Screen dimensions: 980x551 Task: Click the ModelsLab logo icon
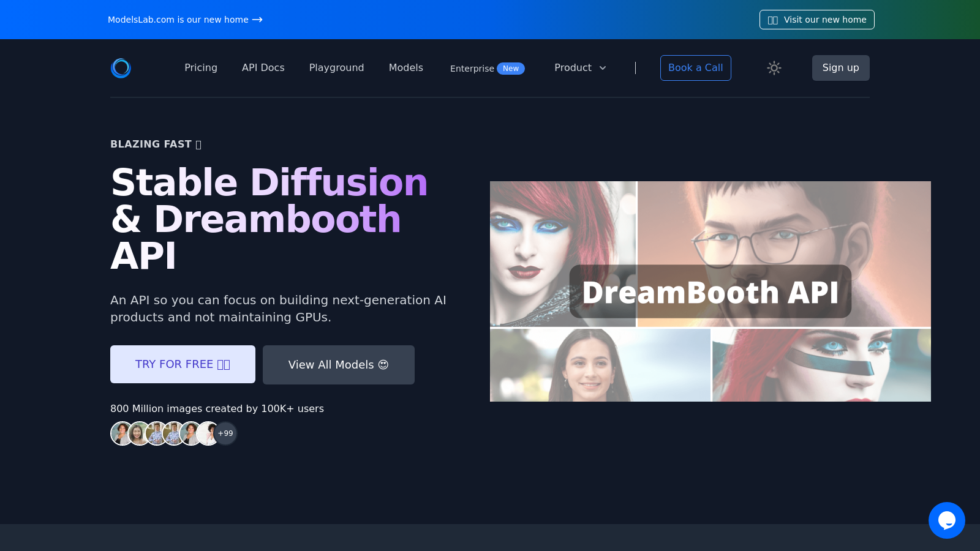121,68
